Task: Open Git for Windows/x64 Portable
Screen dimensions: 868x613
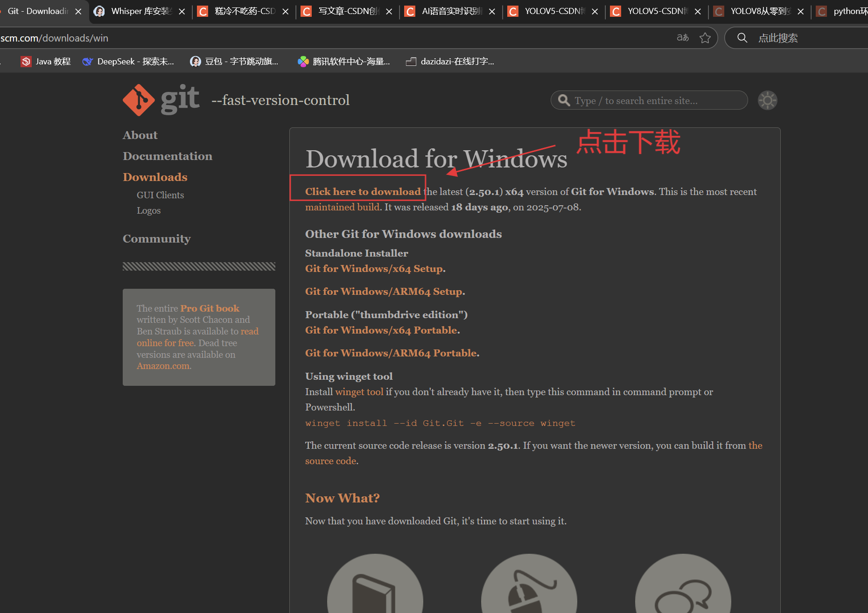Action: 380,330
